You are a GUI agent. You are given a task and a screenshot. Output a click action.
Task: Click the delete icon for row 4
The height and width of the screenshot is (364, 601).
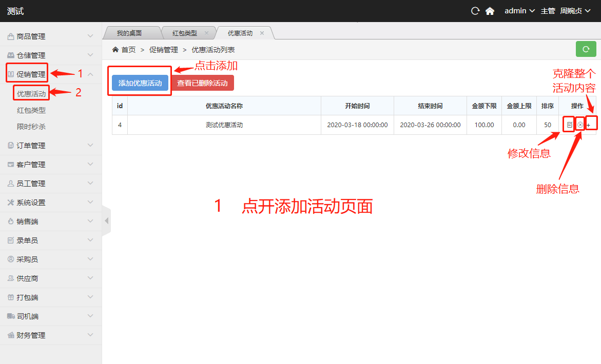pyautogui.click(x=579, y=125)
